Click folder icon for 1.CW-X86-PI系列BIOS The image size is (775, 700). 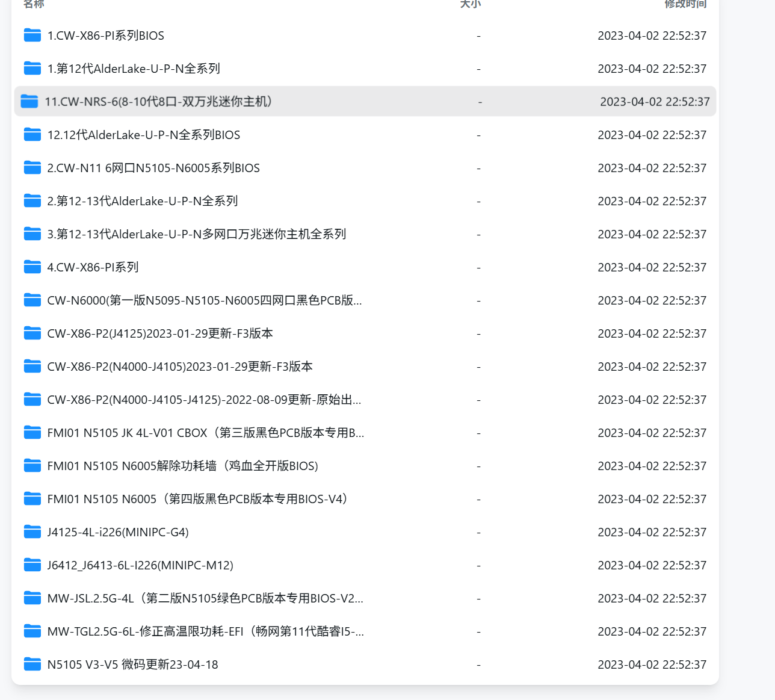tap(32, 36)
